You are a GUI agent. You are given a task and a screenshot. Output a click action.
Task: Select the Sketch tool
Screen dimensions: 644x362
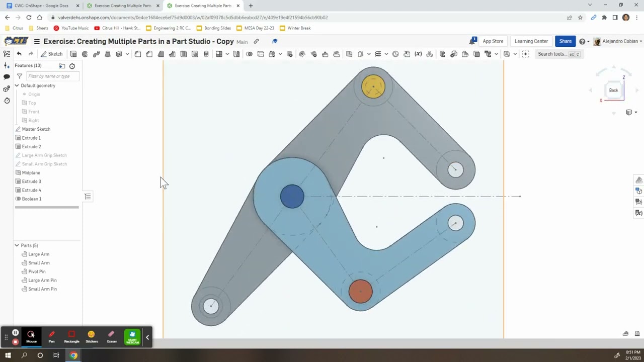click(52, 54)
